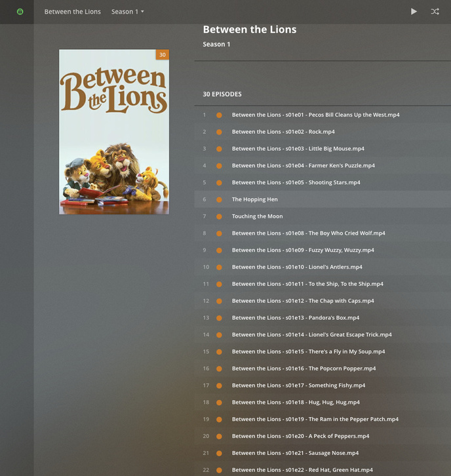
Task: Open s01e19 The Ram in the Pepper Patch.mp4
Action: pos(315,419)
